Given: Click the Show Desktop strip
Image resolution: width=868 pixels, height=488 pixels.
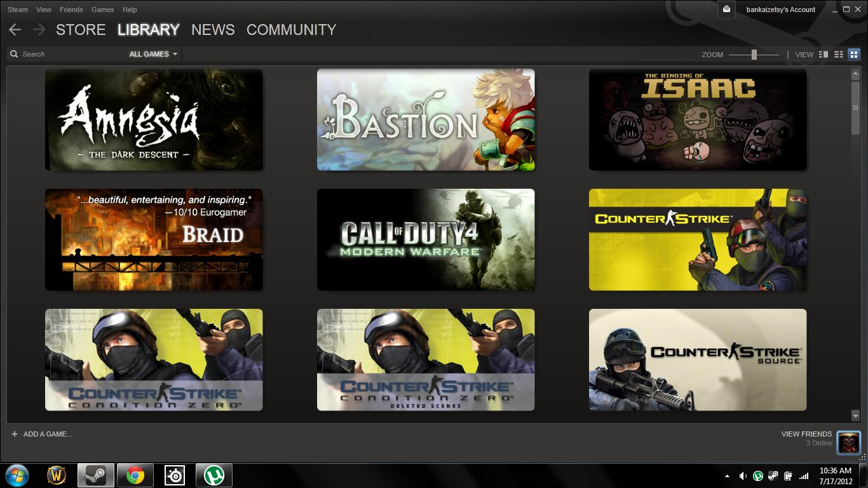Looking at the screenshot, I should coord(864,475).
